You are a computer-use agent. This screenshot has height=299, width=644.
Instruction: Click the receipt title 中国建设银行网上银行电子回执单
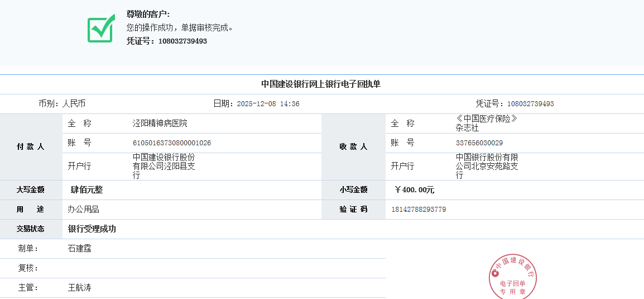pyautogui.click(x=321, y=84)
